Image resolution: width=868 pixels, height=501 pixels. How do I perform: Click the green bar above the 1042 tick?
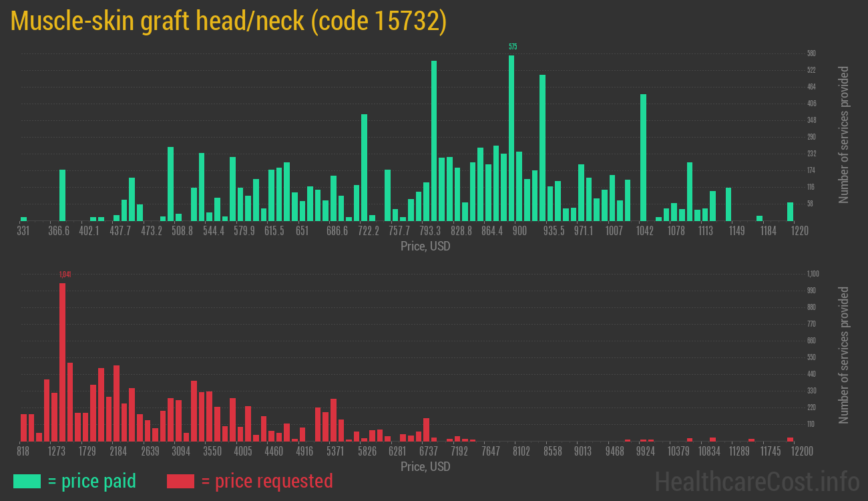tap(643, 157)
